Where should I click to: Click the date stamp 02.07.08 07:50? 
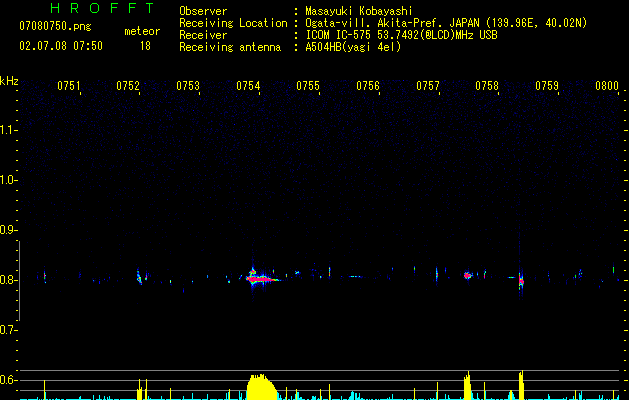61,46
